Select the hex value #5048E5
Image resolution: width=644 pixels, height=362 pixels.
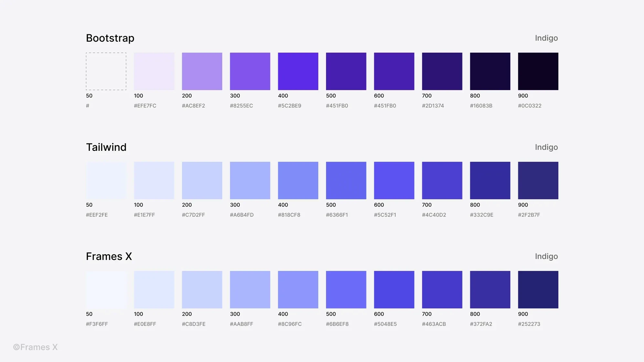pos(385,324)
